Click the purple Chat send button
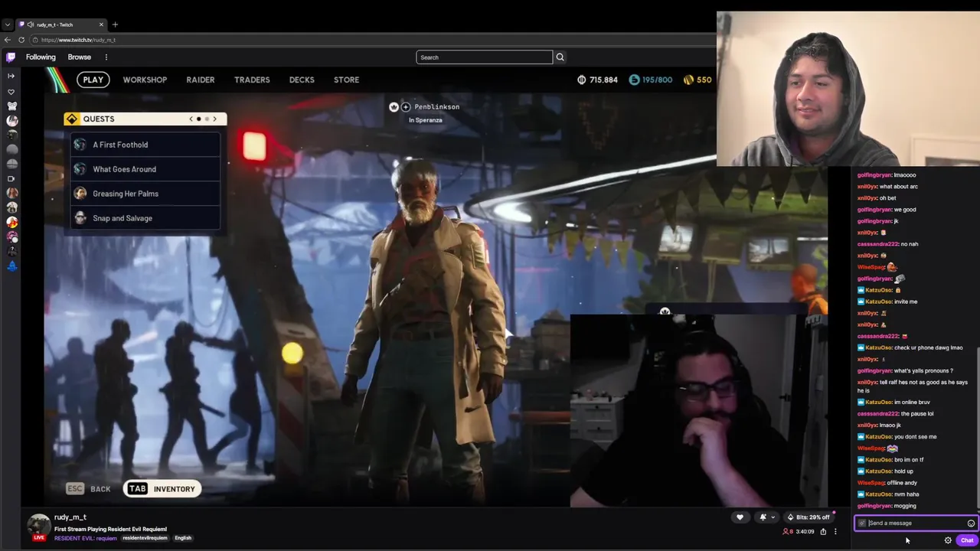The height and width of the screenshot is (551, 980). pos(967,540)
